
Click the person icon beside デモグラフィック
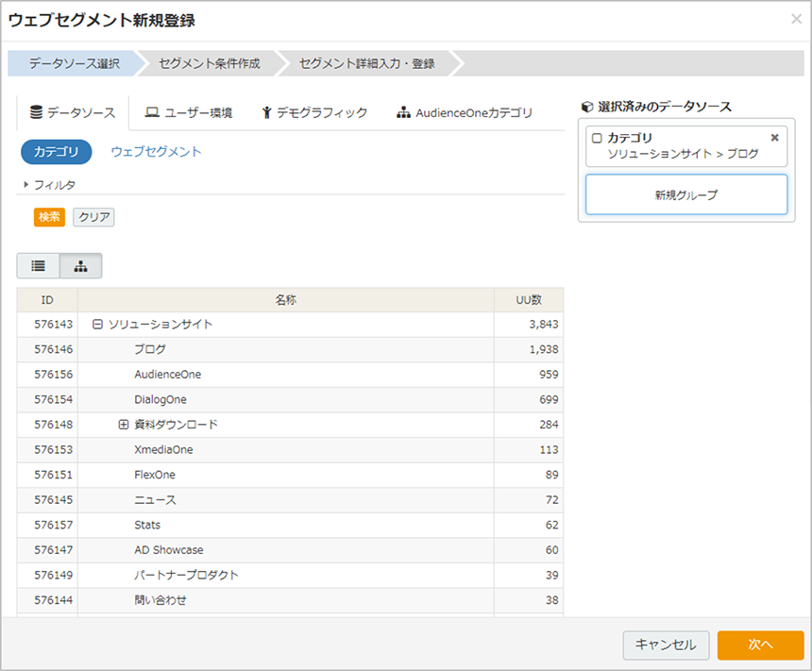[x=267, y=111]
